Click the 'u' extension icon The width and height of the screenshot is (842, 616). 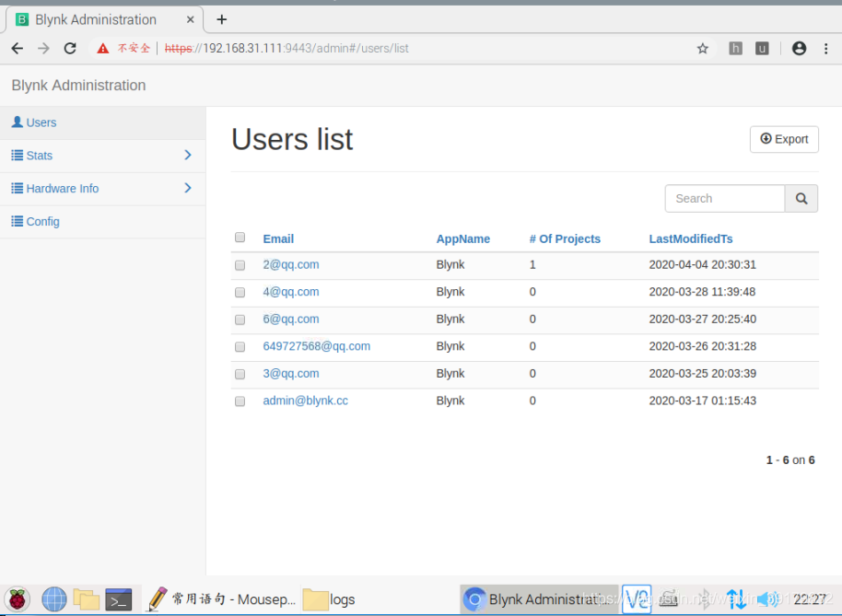point(762,48)
